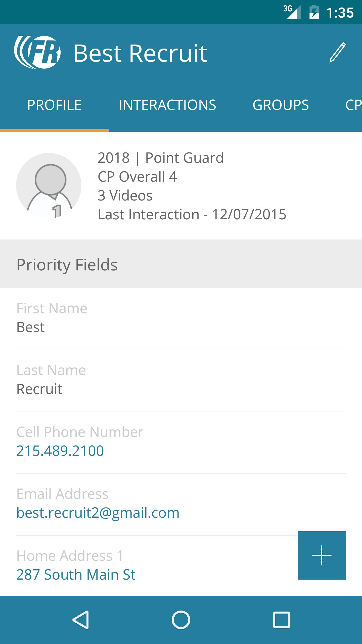This screenshot has width=362, height=644.
Task: Email best.recruit2@gmail.com address link
Action: pos(98,512)
